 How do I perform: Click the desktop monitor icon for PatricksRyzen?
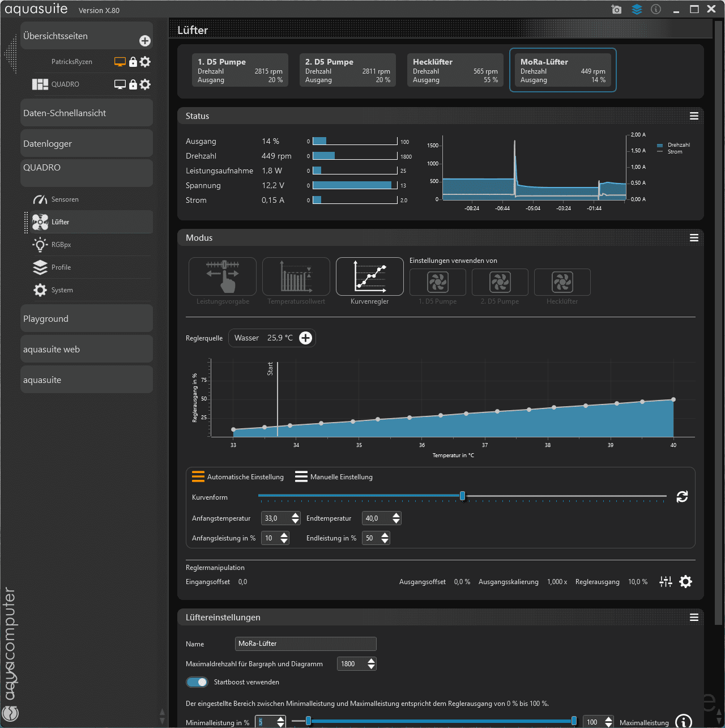point(120,62)
